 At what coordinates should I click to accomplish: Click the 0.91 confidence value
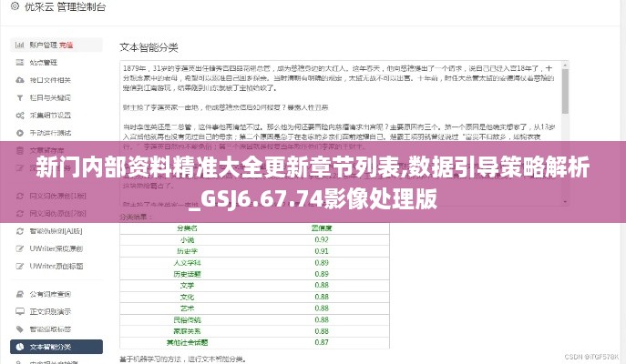click(x=322, y=251)
